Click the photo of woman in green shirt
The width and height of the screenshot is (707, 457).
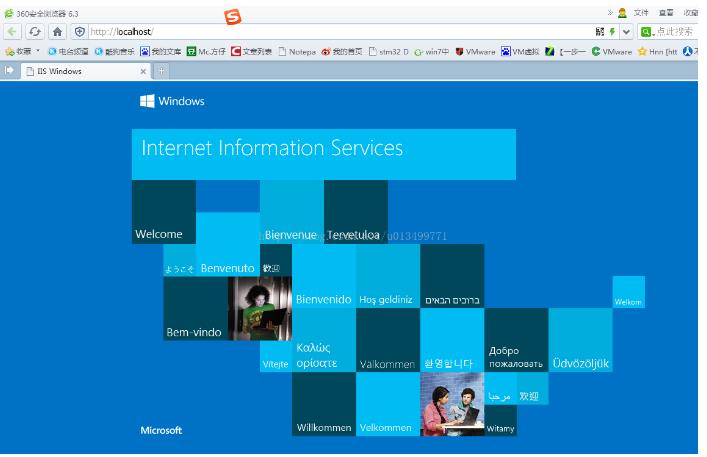(260, 308)
